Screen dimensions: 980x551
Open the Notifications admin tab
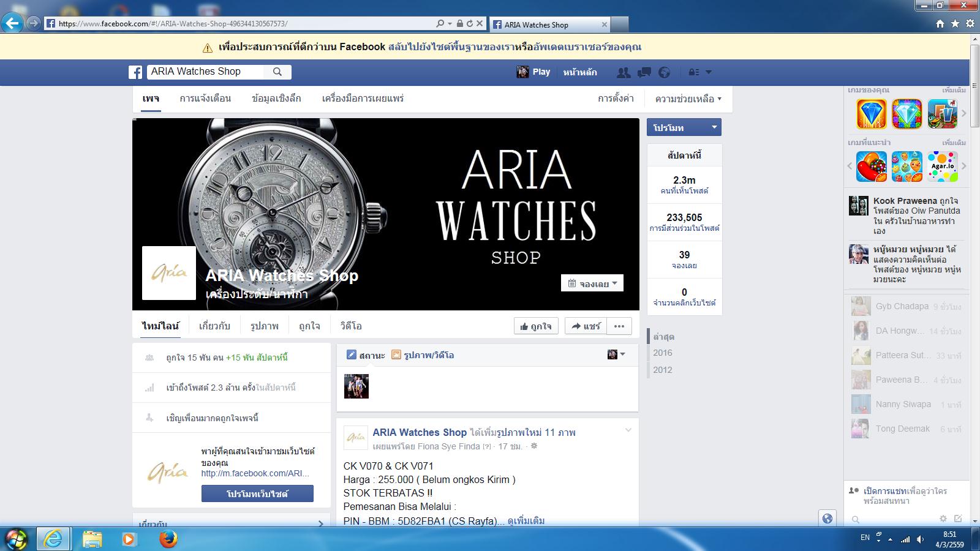point(205,99)
